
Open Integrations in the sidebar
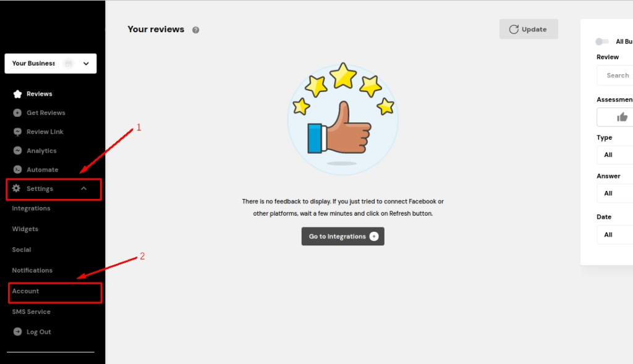[32, 208]
